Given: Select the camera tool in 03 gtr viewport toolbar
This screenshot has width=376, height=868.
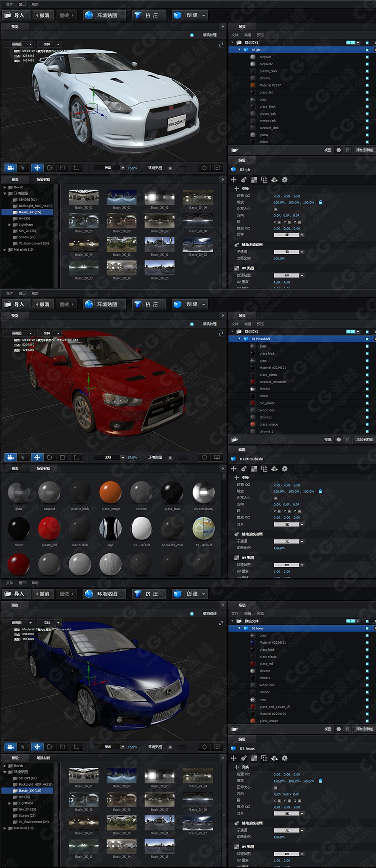Looking at the screenshot, I should [x=10, y=168].
